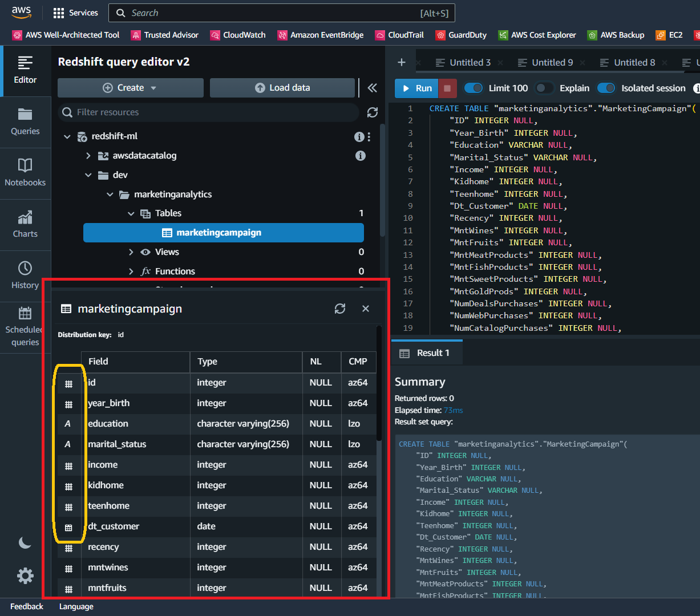The width and height of the screenshot is (700, 616).
Task: Open GuardDuty shortcut
Action: (x=461, y=35)
